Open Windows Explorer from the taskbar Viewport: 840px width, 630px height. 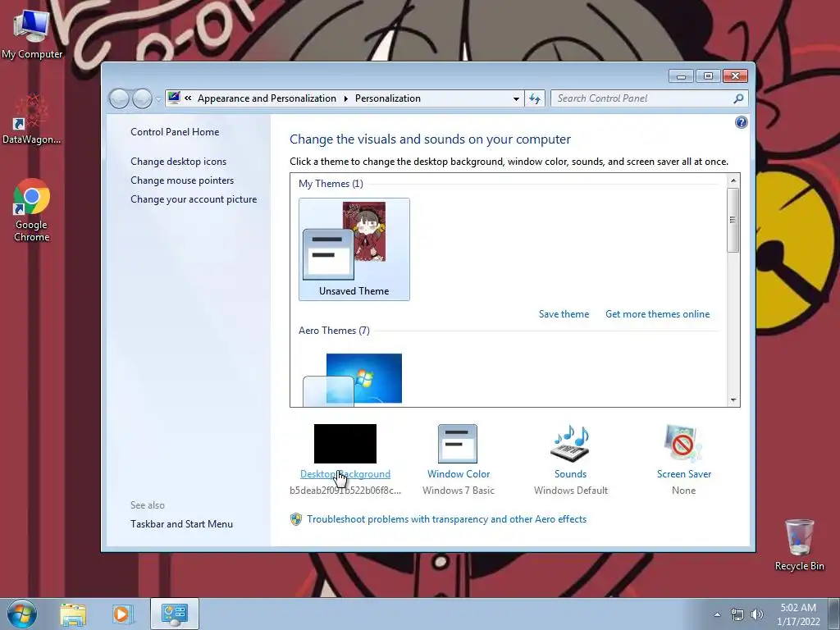73,614
